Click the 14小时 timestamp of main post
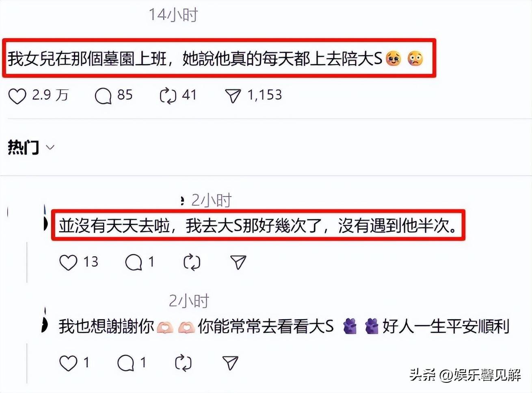Screen dimensions: 532x393 pyautogui.click(x=173, y=15)
